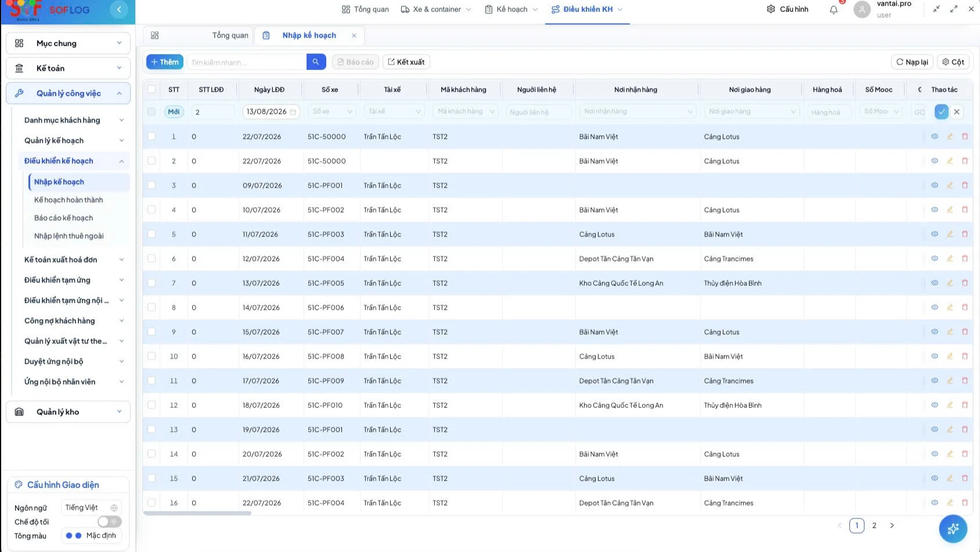Open the user avatar profile
The height and width of the screenshot is (552, 980).
click(x=862, y=9)
